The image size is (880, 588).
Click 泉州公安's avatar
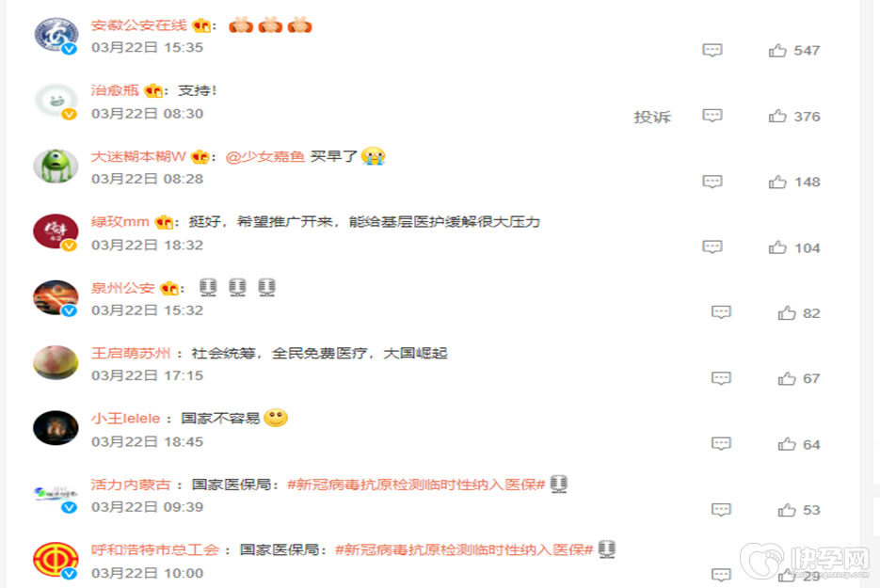[x=56, y=298]
